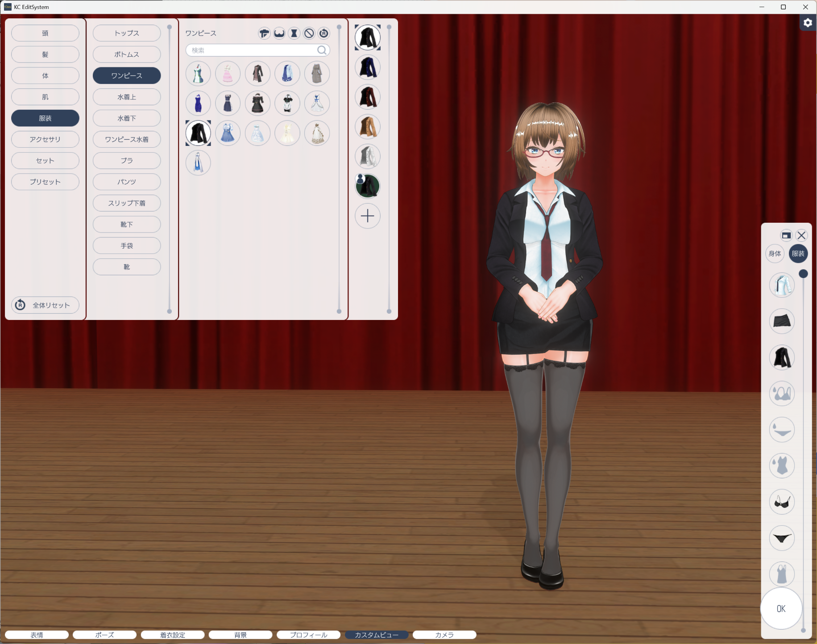817x644 pixels.
Task: Open the 背景 bottom menu
Action: click(x=241, y=635)
